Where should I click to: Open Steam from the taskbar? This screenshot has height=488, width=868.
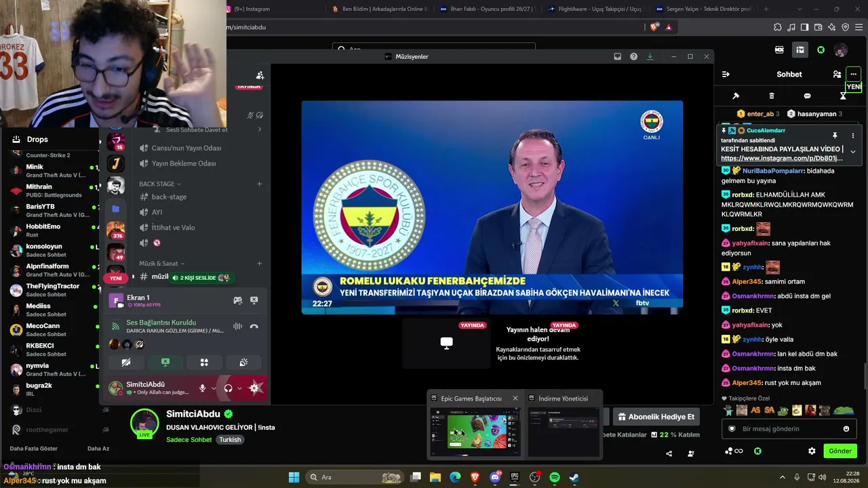pyautogui.click(x=574, y=477)
